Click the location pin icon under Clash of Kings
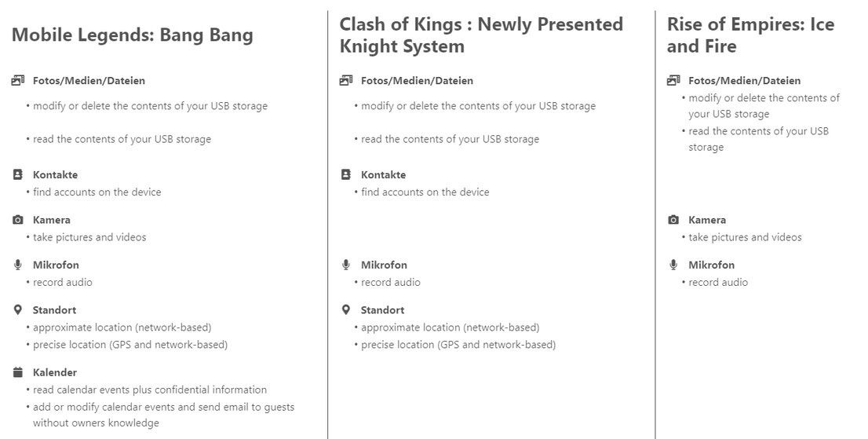 (x=346, y=310)
